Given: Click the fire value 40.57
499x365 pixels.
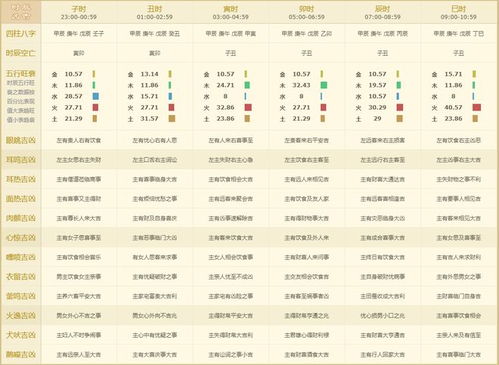Looking at the screenshot, I should click(x=453, y=107).
